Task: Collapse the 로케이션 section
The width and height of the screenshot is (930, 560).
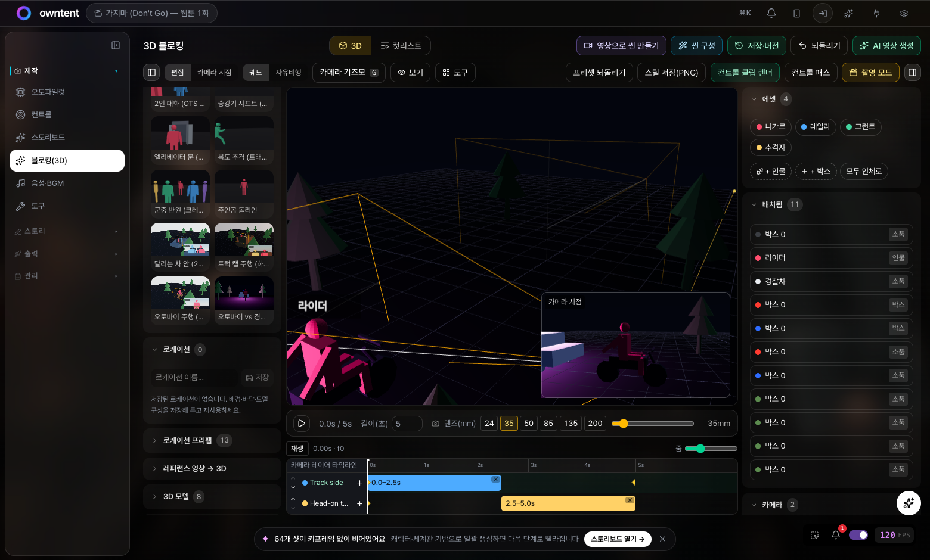Action: [x=155, y=350]
